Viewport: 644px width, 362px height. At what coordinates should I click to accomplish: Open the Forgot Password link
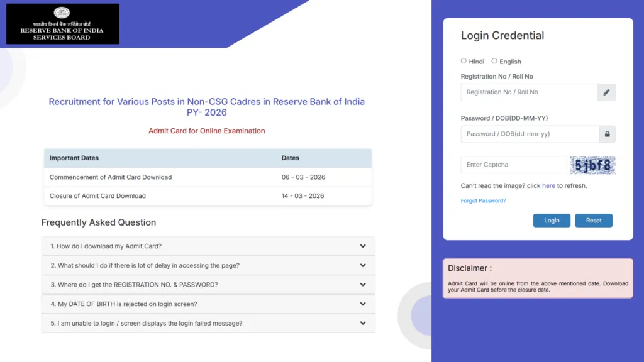[x=483, y=200]
